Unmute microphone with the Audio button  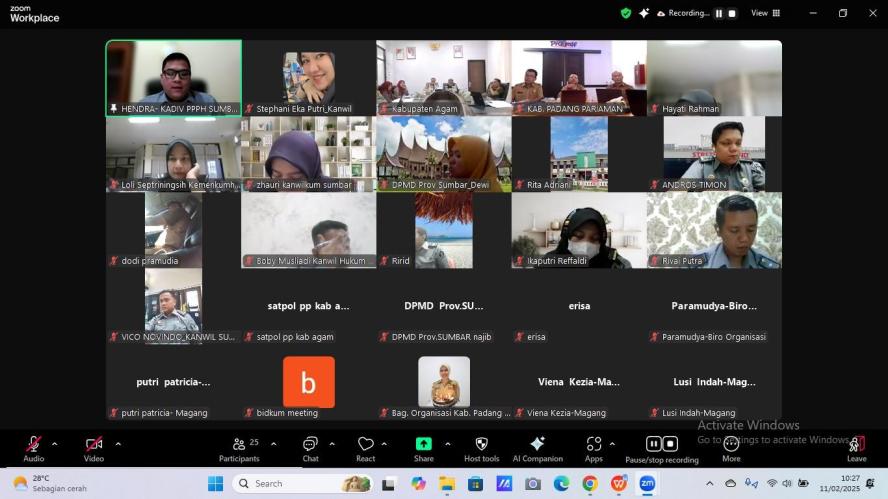(x=33, y=446)
